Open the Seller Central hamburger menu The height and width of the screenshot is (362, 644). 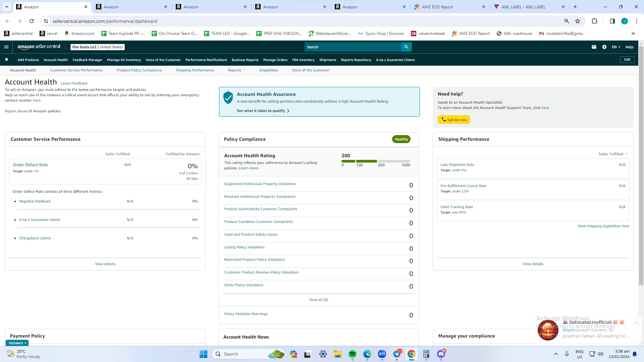(x=6, y=47)
